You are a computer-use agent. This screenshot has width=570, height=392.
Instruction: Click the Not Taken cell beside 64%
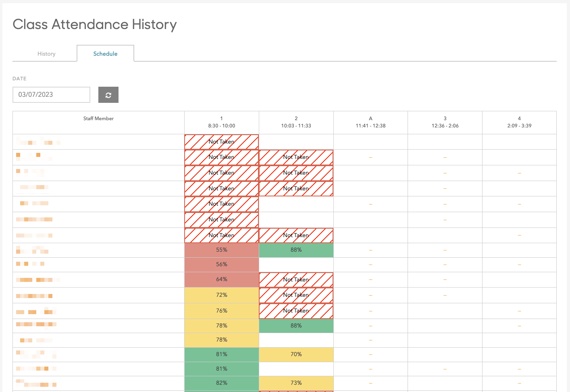point(296,279)
